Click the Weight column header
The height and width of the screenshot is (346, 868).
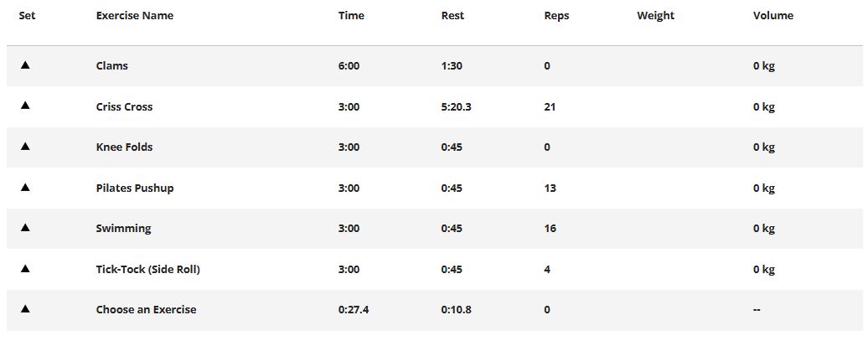655,16
